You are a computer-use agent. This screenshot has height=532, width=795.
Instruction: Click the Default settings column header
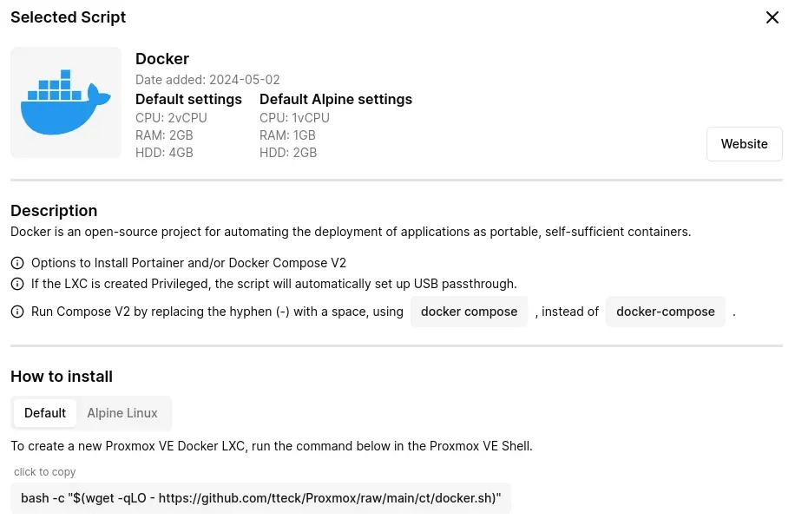pyautogui.click(x=188, y=99)
